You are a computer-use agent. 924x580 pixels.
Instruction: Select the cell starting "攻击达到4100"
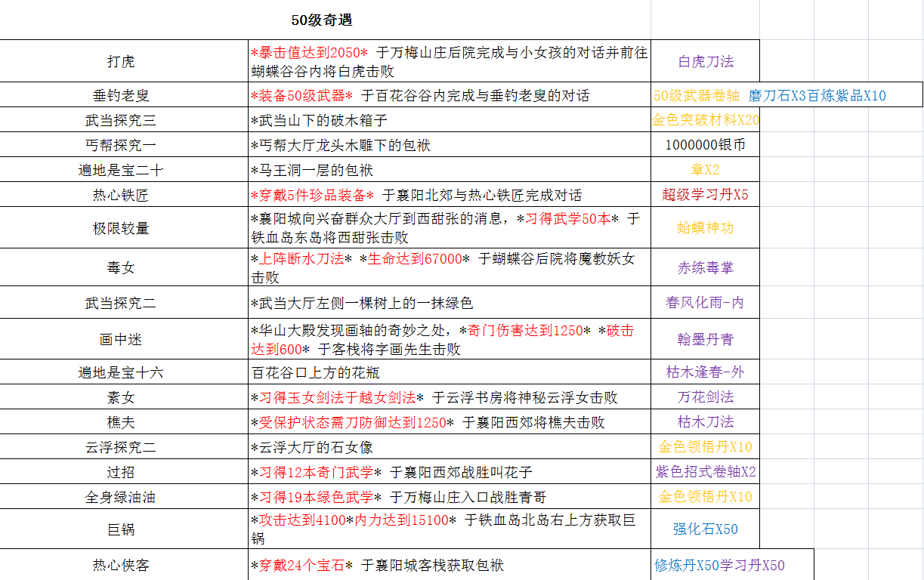(450, 529)
